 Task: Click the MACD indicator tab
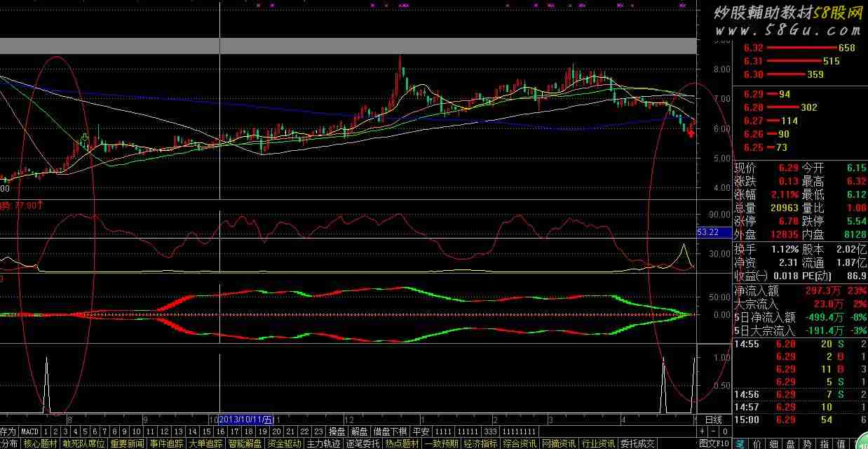29,431
